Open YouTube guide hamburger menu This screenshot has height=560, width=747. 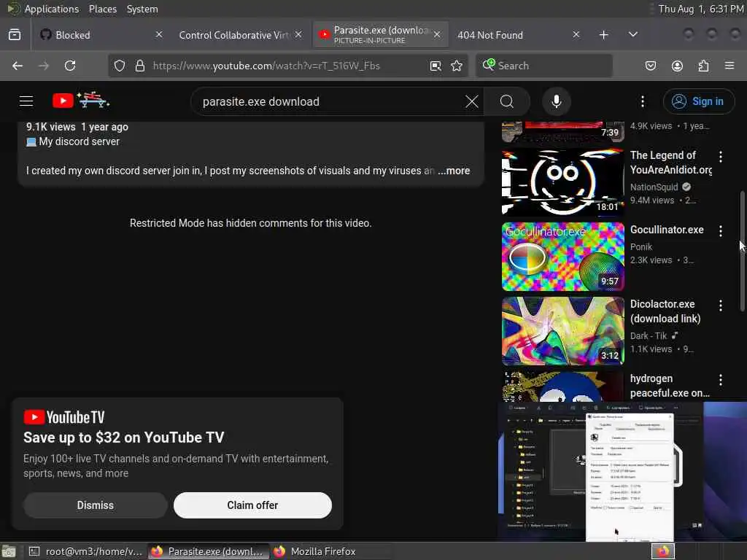click(26, 101)
